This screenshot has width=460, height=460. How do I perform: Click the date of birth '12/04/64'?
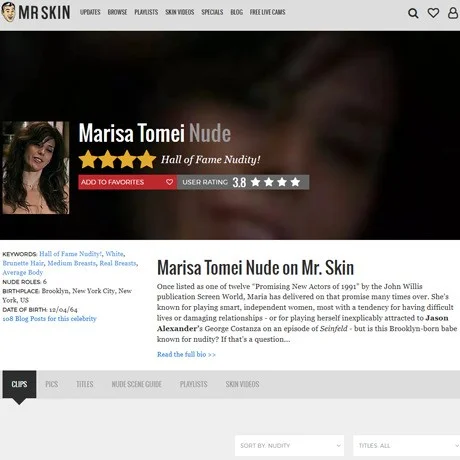[x=63, y=309]
